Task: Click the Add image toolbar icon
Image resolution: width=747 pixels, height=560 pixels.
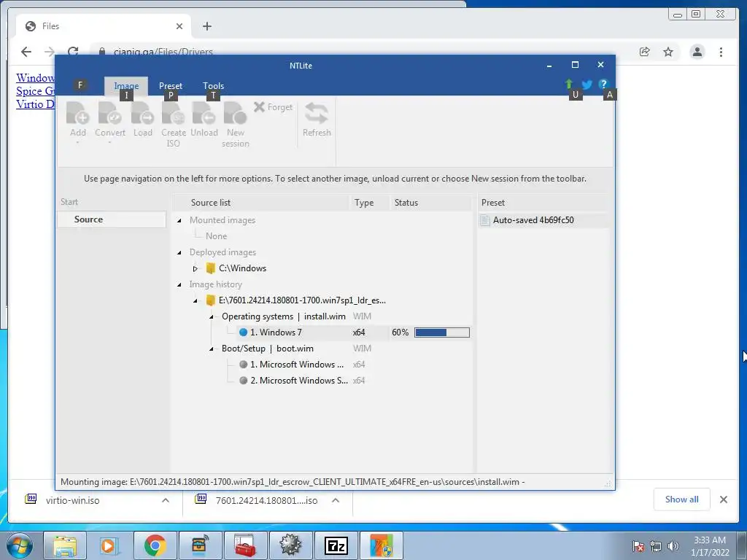Action: tap(77, 114)
